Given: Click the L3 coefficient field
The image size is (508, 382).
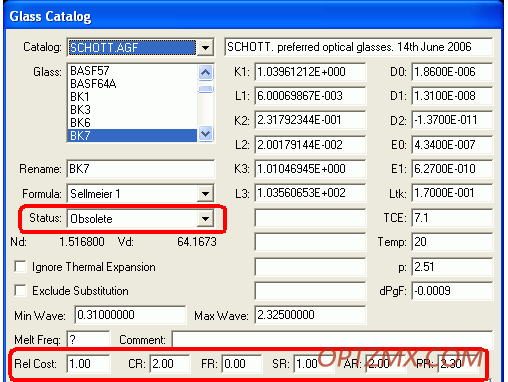Looking at the screenshot, I should [x=310, y=193].
